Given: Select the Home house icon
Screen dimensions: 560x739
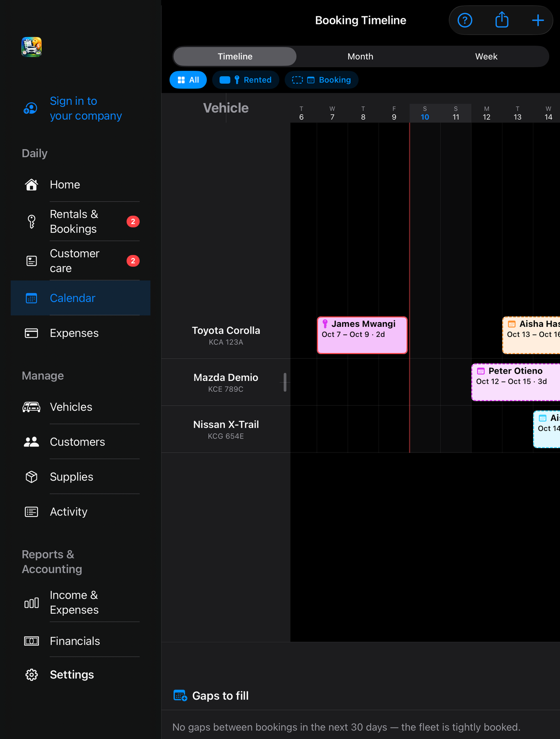Looking at the screenshot, I should [x=32, y=184].
